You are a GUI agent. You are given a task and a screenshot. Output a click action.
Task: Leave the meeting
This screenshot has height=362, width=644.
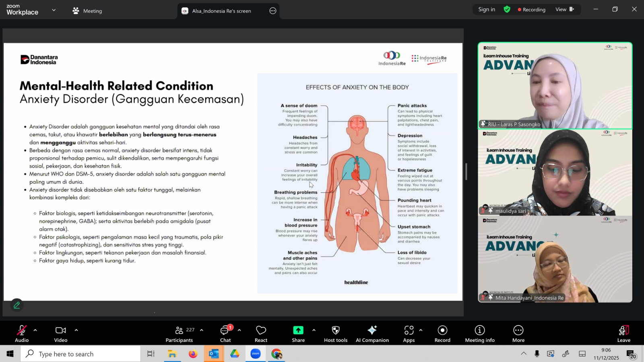(623, 333)
